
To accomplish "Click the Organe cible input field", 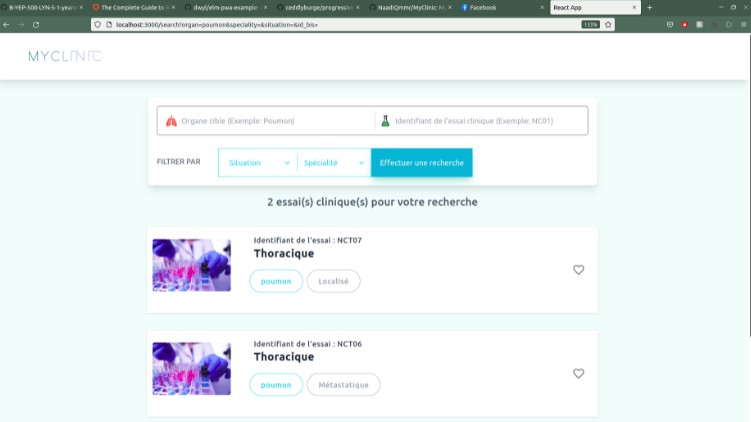I will pos(270,121).
